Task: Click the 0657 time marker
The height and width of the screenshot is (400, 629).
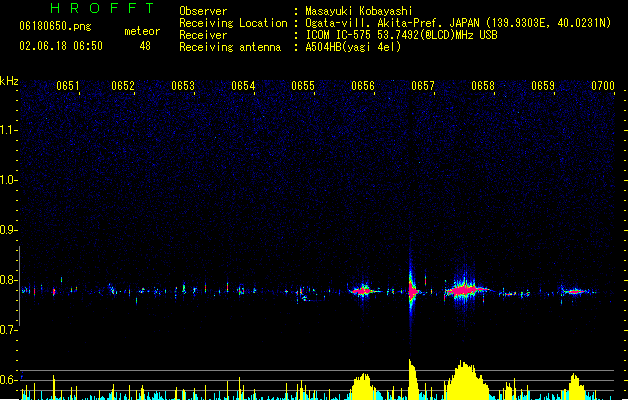Action: point(423,86)
